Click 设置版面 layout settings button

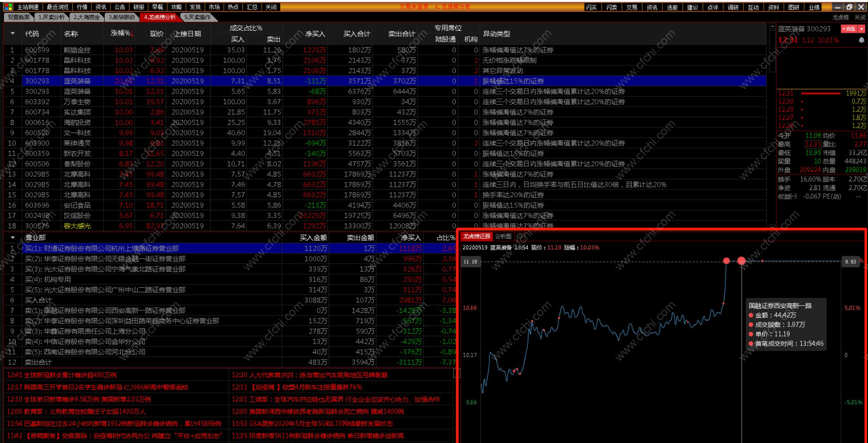tap(19, 17)
